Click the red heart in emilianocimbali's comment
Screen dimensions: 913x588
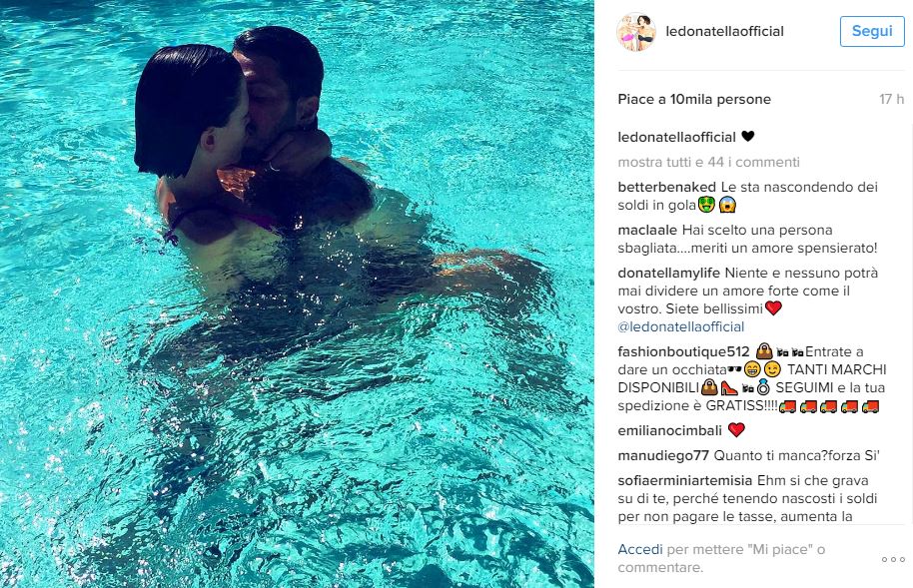[736, 430]
